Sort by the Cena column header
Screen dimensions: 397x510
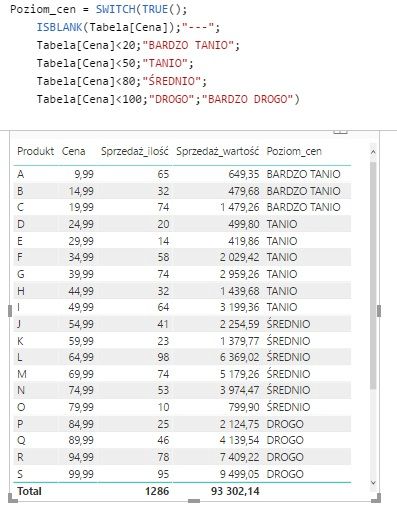coord(73,151)
